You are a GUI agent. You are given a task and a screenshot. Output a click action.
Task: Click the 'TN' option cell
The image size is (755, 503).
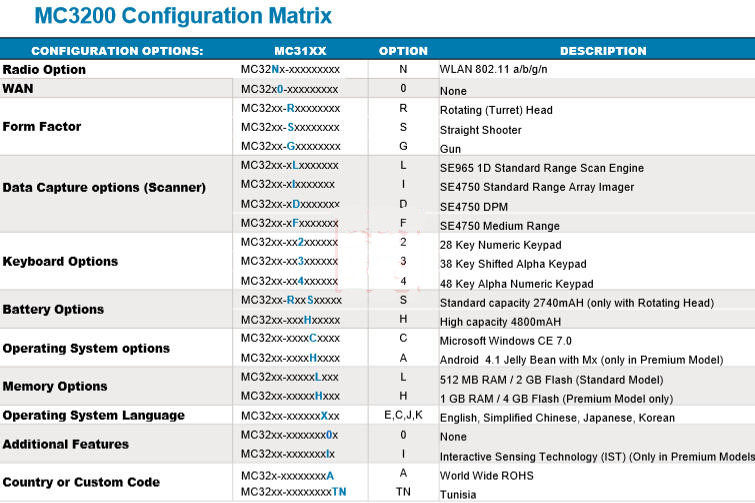[x=404, y=491]
